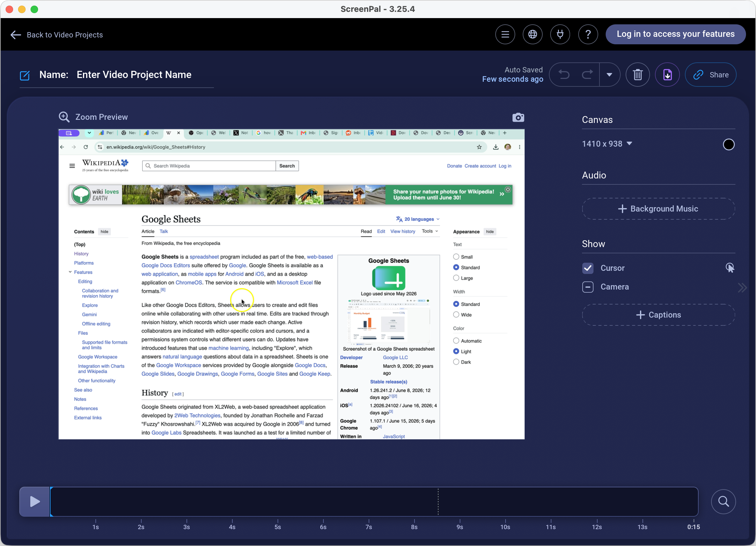Select Small text radio button

coord(456,256)
